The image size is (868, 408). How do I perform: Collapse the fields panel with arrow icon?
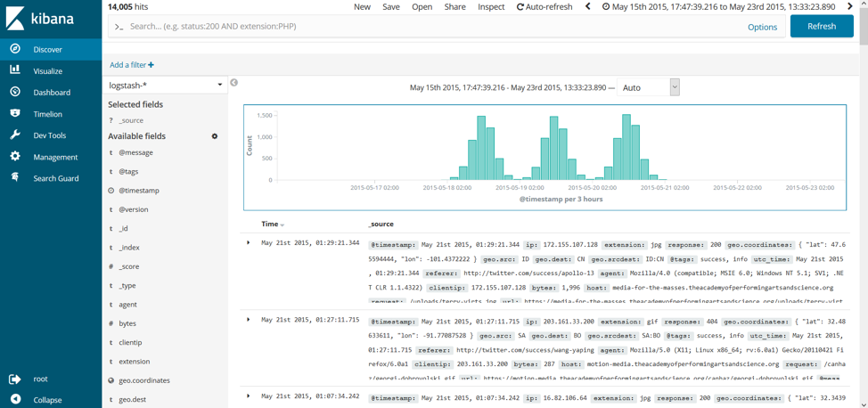233,83
